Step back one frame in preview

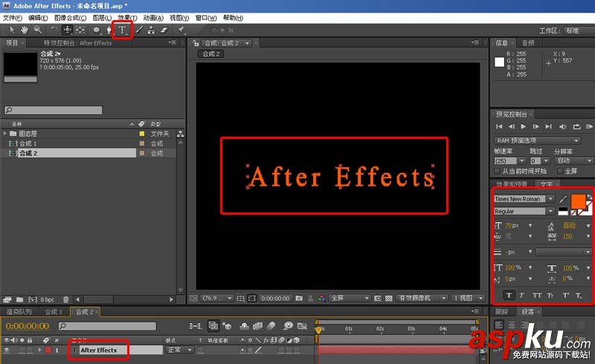pos(512,126)
